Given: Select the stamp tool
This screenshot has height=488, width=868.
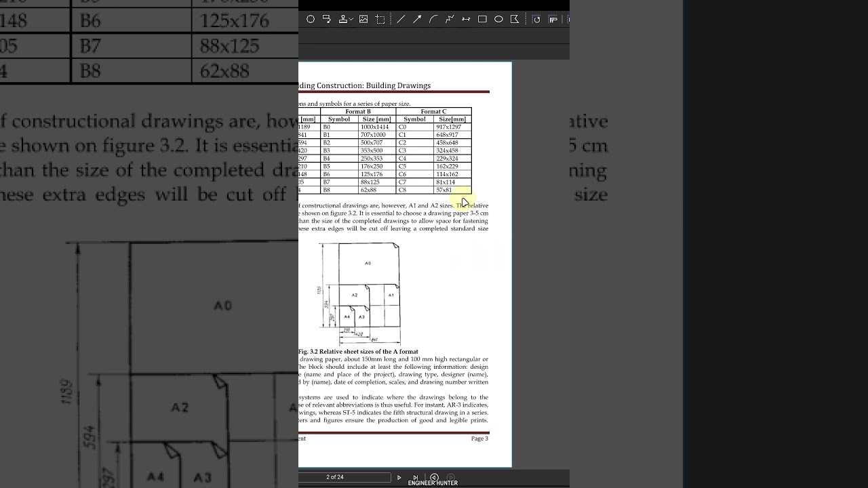Looking at the screenshot, I should pyautogui.click(x=343, y=20).
